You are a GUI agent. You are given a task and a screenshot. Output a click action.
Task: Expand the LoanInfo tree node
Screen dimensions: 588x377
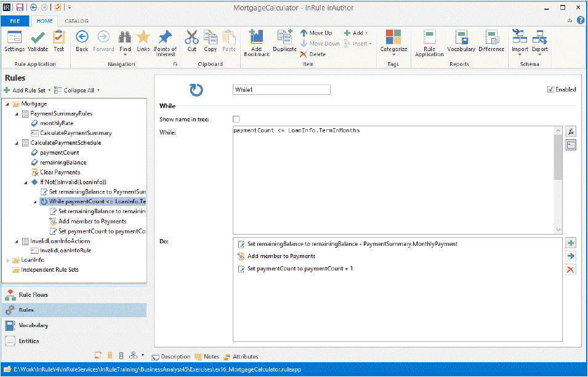(8, 260)
